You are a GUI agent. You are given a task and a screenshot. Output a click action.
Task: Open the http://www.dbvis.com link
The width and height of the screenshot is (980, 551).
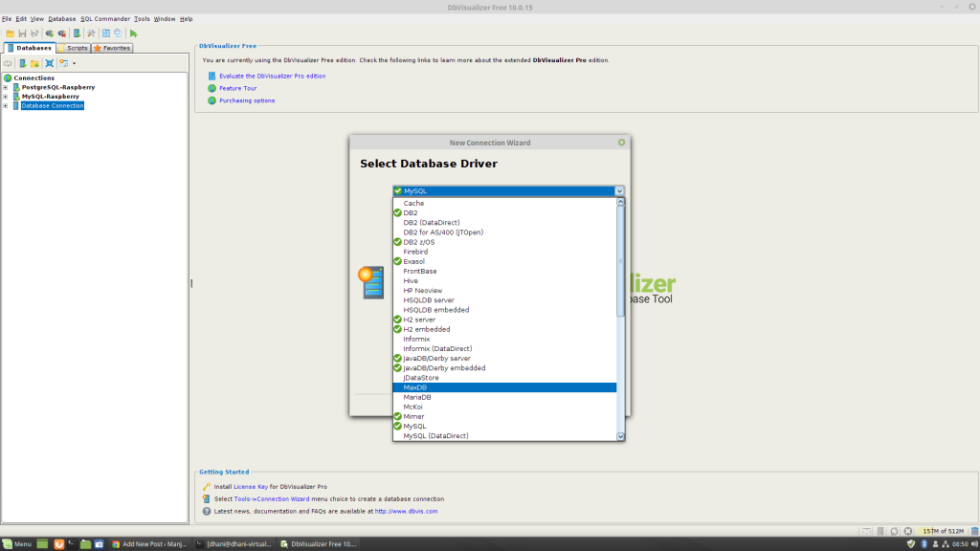pos(406,511)
